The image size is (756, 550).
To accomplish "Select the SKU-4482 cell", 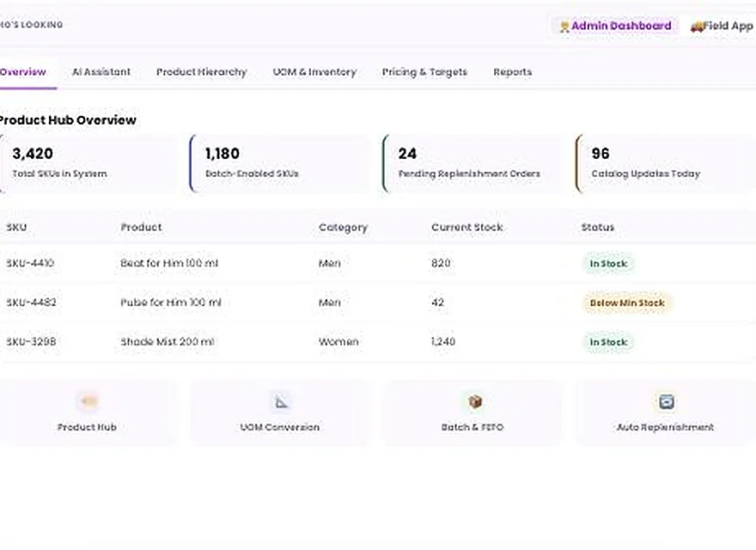I will coord(31,302).
